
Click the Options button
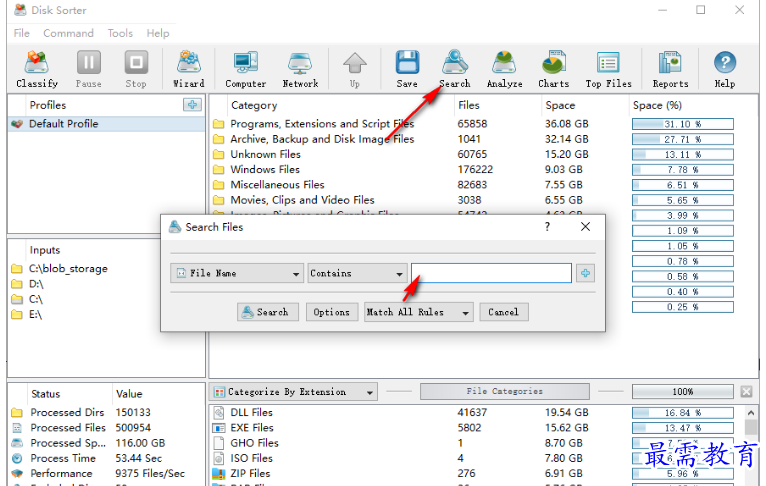click(332, 312)
